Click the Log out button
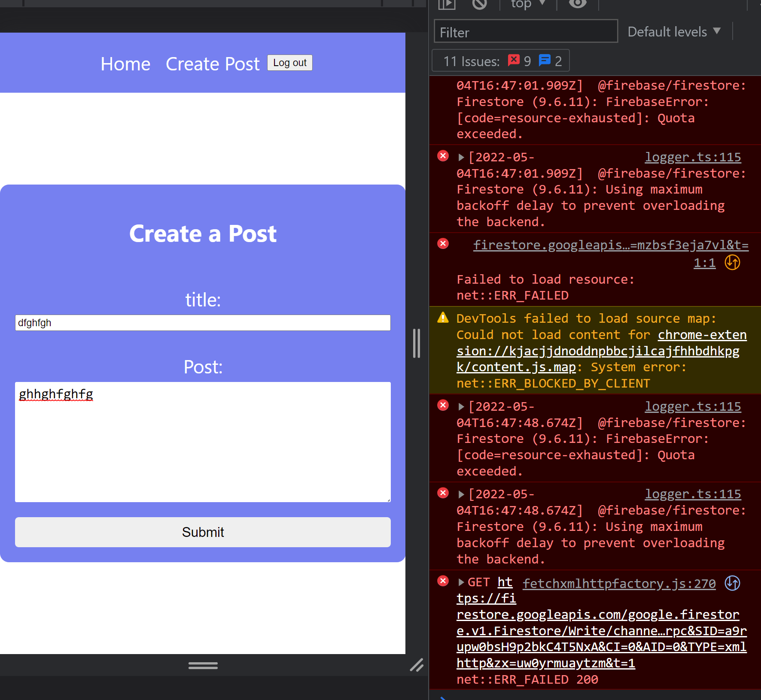Screen dimensions: 761x700 290,63
